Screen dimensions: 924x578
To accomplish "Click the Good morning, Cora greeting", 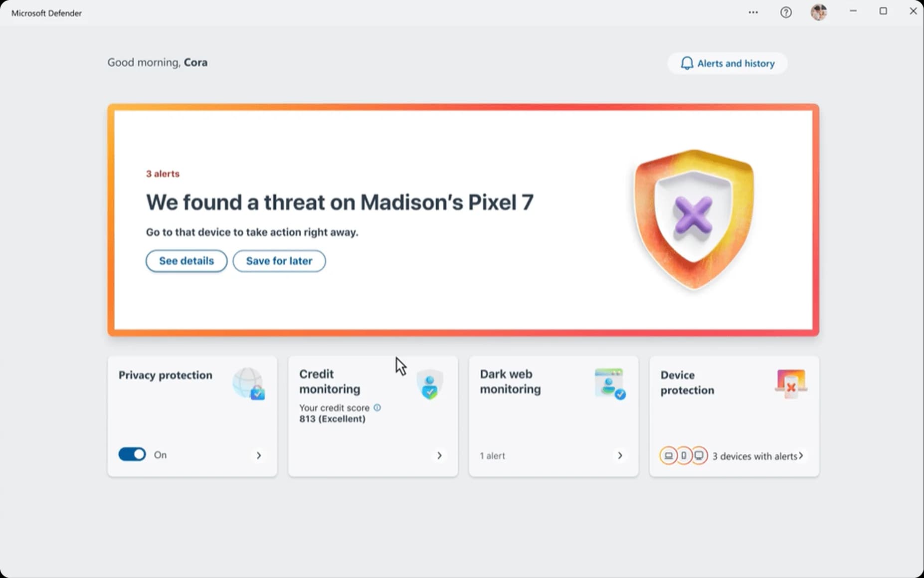I will 157,62.
